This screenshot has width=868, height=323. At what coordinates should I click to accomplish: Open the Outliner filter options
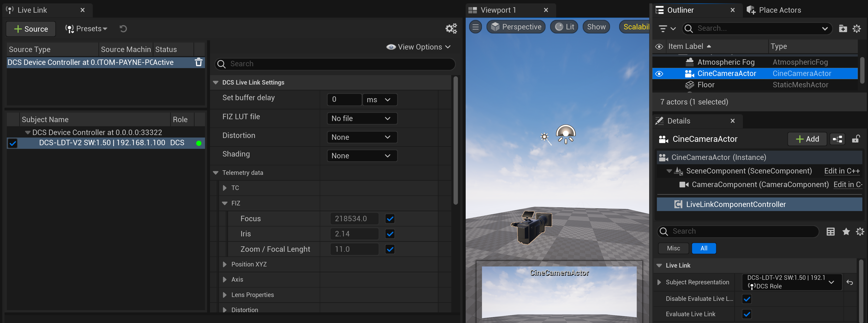[x=667, y=29]
